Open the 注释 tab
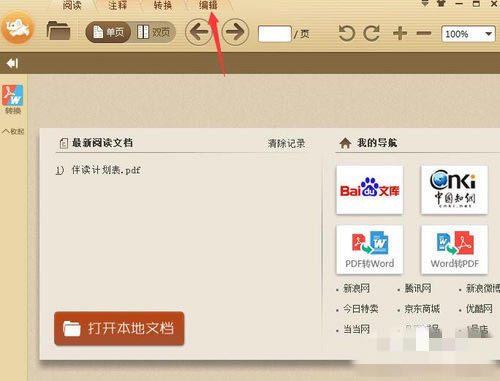Image resolution: width=500 pixels, height=381 pixels. pyautogui.click(x=118, y=5)
